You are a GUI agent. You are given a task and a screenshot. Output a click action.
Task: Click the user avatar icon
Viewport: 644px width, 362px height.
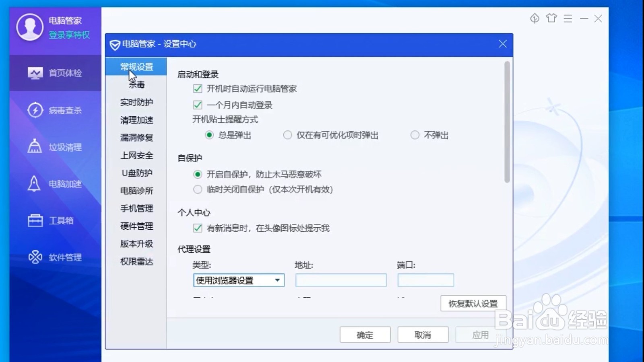pyautogui.click(x=30, y=27)
